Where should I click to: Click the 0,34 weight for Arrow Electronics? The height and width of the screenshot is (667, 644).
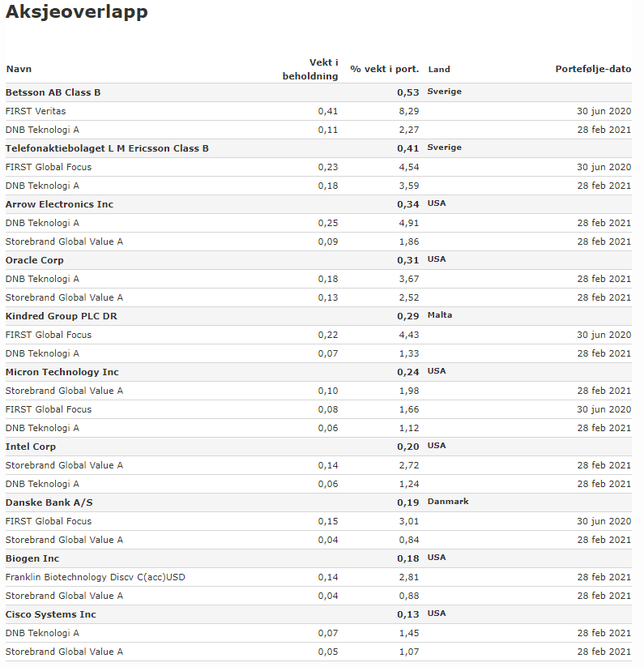coord(408,204)
